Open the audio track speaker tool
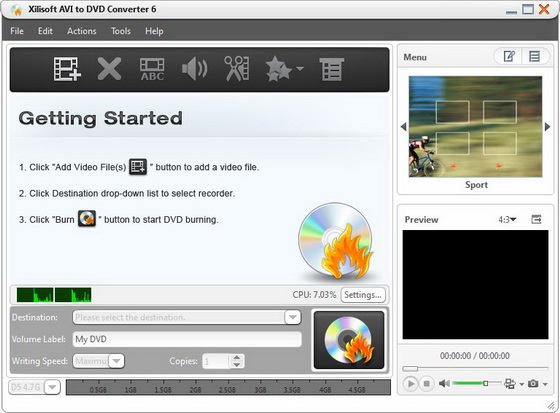The width and height of the screenshot is (560, 413). [195, 69]
